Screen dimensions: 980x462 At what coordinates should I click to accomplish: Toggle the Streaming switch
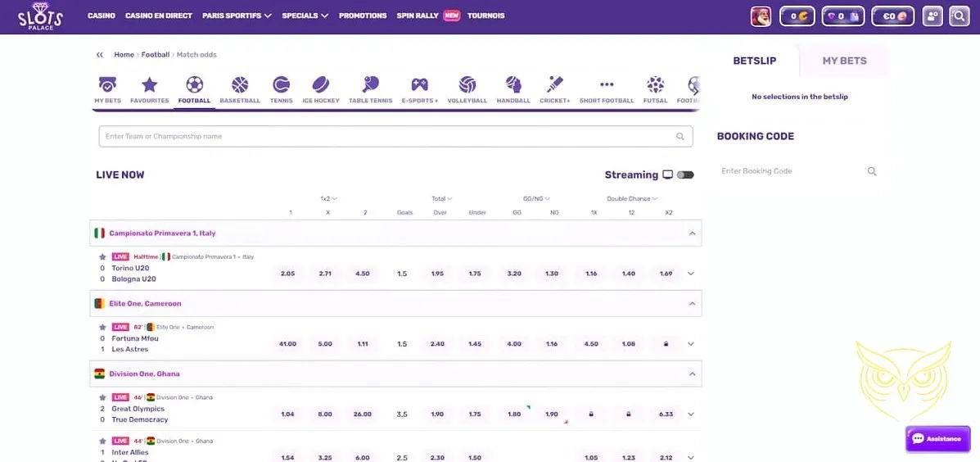click(x=685, y=175)
